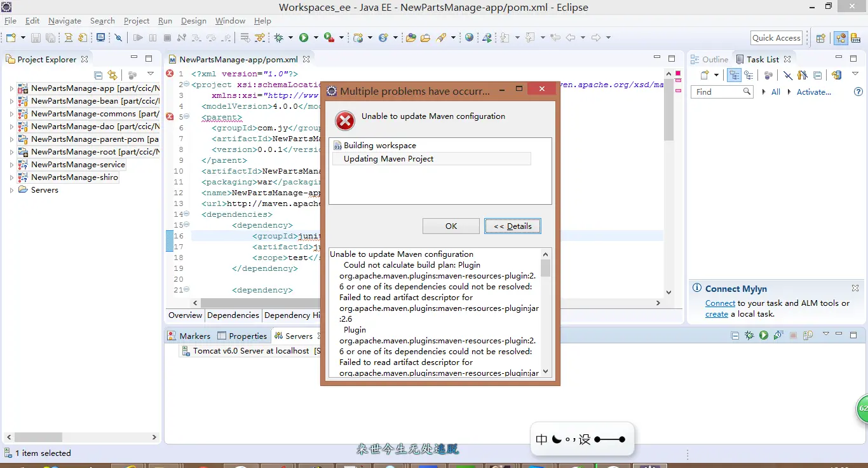Toggle Categorized view in Task List

coord(734,75)
